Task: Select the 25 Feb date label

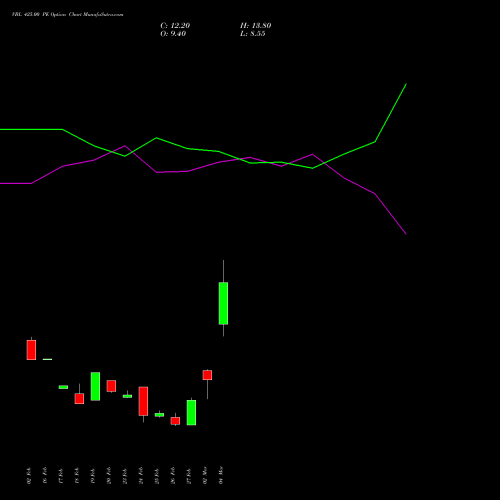Action: point(157,475)
